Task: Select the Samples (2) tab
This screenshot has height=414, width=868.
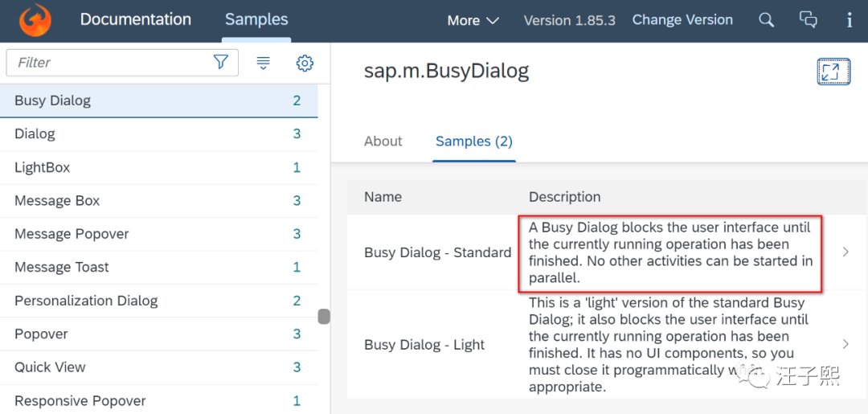Action: pyautogui.click(x=473, y=141)
